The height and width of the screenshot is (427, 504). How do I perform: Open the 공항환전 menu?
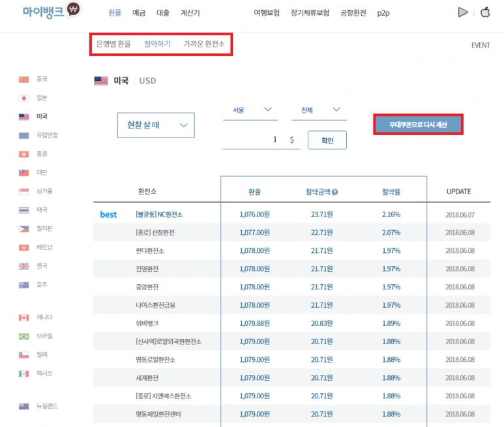pos(353,13)
